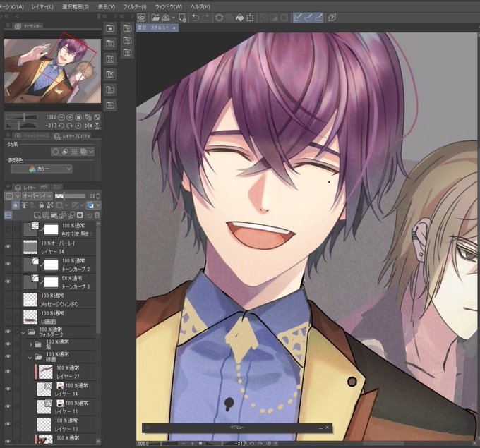Click Border effect icon in Layer Property
480x448 pixels.
[55, 152]
